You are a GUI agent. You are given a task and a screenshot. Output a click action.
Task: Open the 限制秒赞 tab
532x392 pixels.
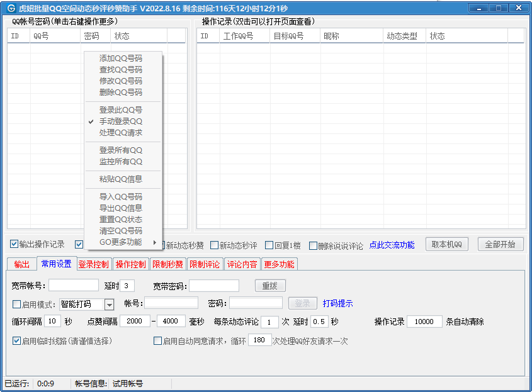tap(167, 264)
